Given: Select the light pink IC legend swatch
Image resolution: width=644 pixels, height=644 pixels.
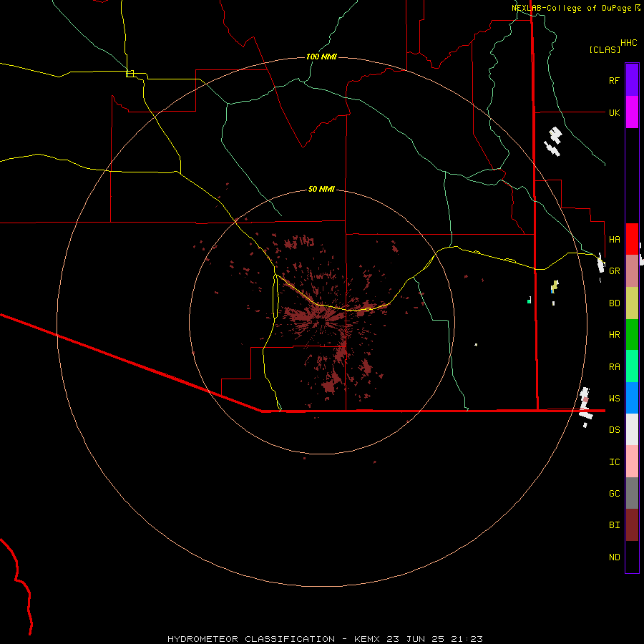Looking at the screenshot, I should [632, 462].
